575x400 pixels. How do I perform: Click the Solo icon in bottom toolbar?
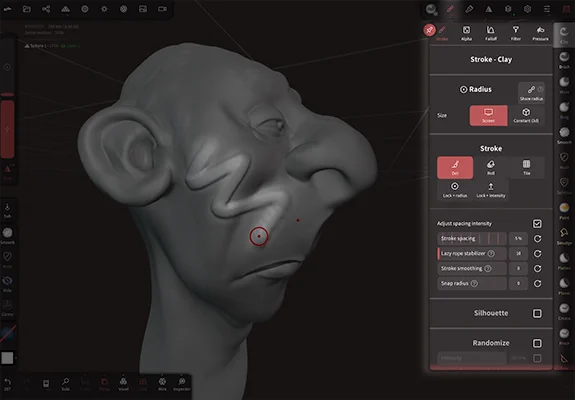(x=65, y=384)
